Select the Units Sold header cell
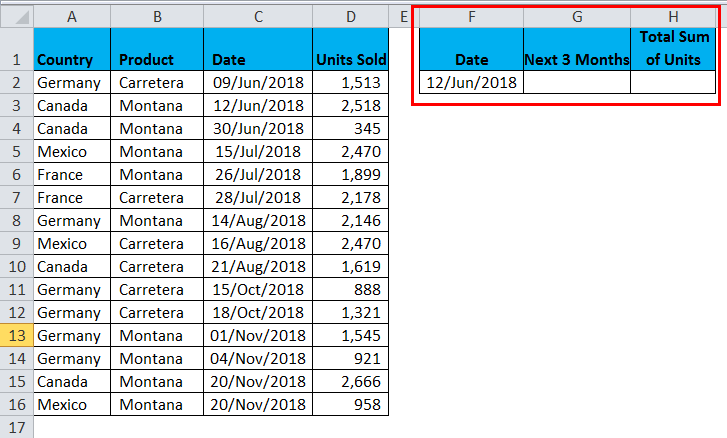This screenshot has width=727, height=438. pyautogui.click(x=349, y=59)
